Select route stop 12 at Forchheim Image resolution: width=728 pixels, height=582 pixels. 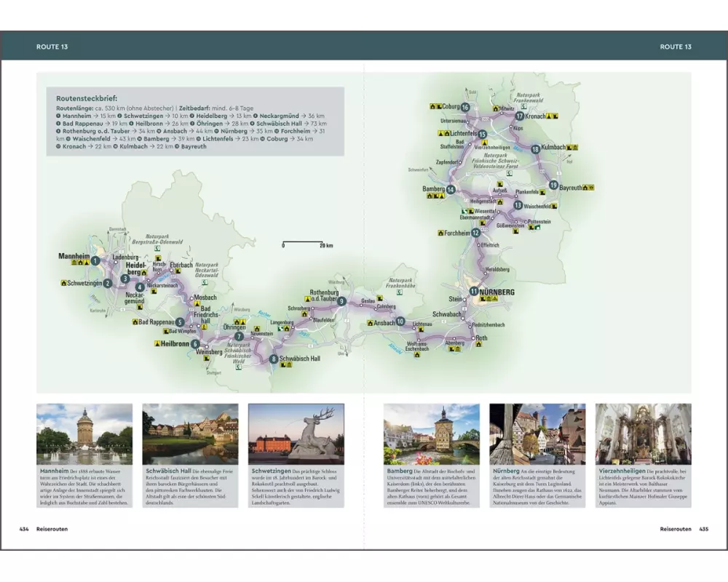475,233
